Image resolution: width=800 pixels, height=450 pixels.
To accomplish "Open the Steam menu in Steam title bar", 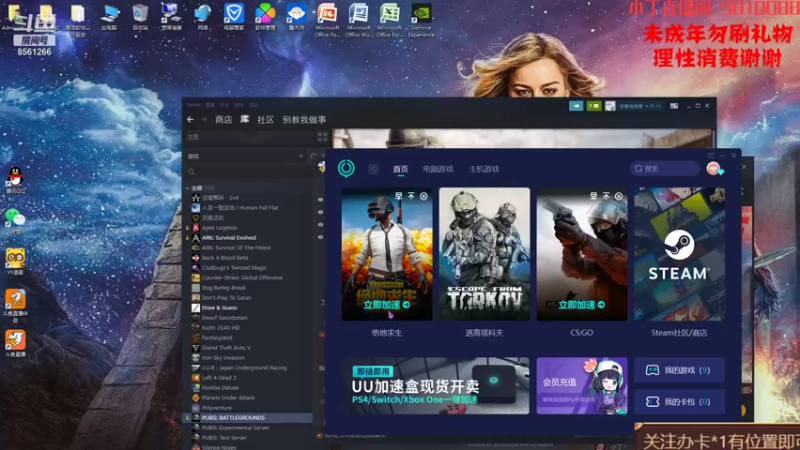I will (193, 105).
